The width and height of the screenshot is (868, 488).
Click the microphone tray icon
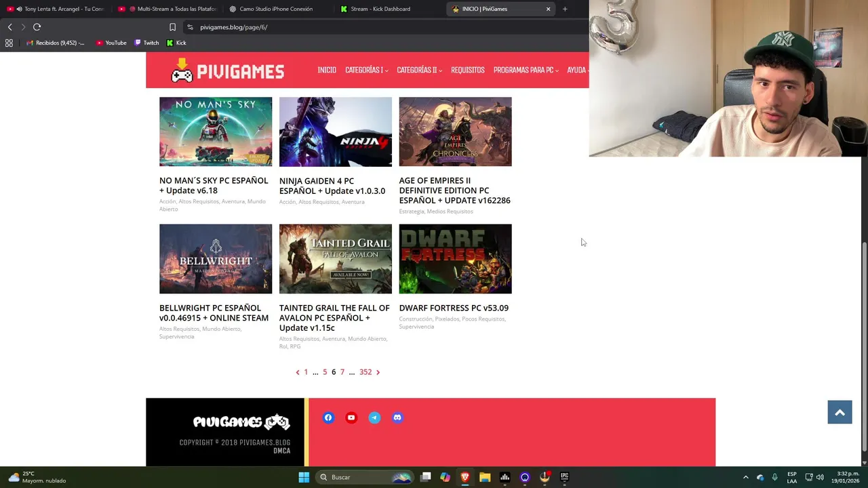coord(774,477)
